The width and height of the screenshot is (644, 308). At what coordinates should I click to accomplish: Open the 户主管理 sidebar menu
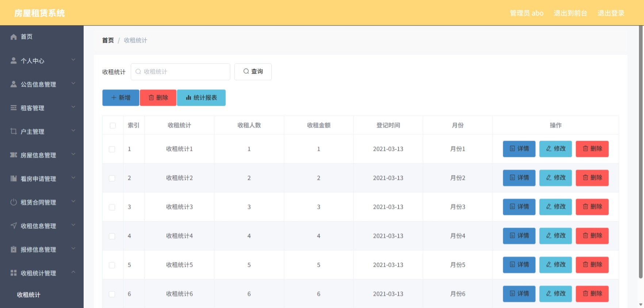(x=42, y=132)
